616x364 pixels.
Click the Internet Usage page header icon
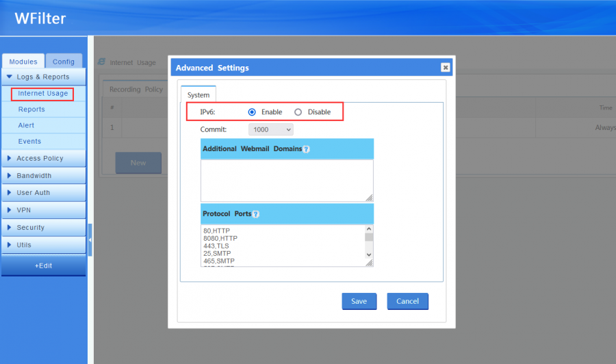(x=102, y=62)
